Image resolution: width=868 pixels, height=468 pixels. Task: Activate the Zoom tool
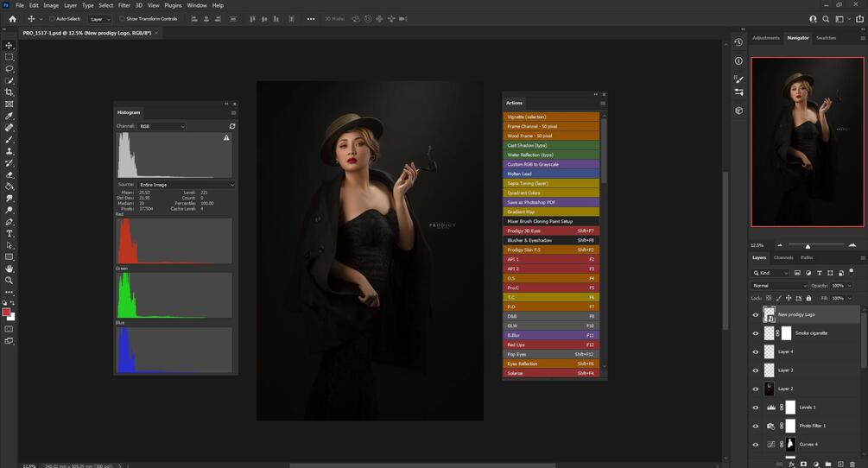click(10, 280)
